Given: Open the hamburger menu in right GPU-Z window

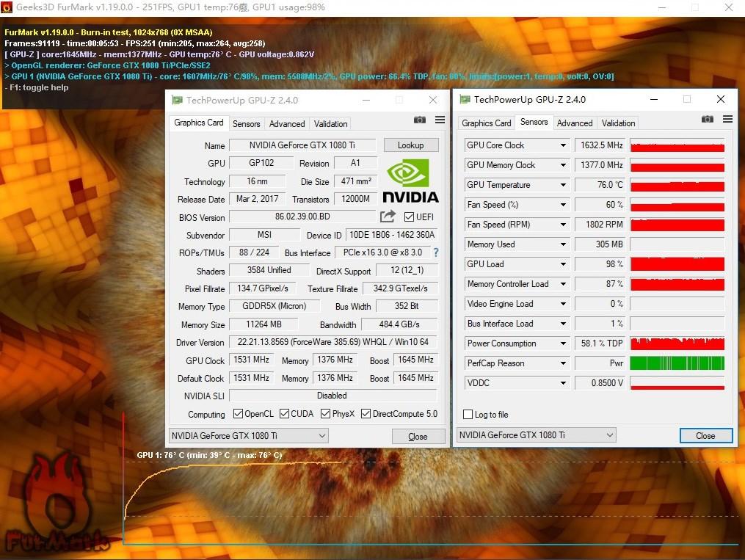Looking at the screenshot, I should (727, 119).
